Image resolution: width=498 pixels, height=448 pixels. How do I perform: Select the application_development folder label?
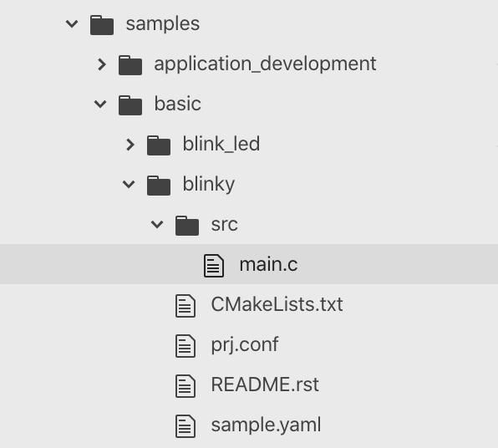point(265,64)
